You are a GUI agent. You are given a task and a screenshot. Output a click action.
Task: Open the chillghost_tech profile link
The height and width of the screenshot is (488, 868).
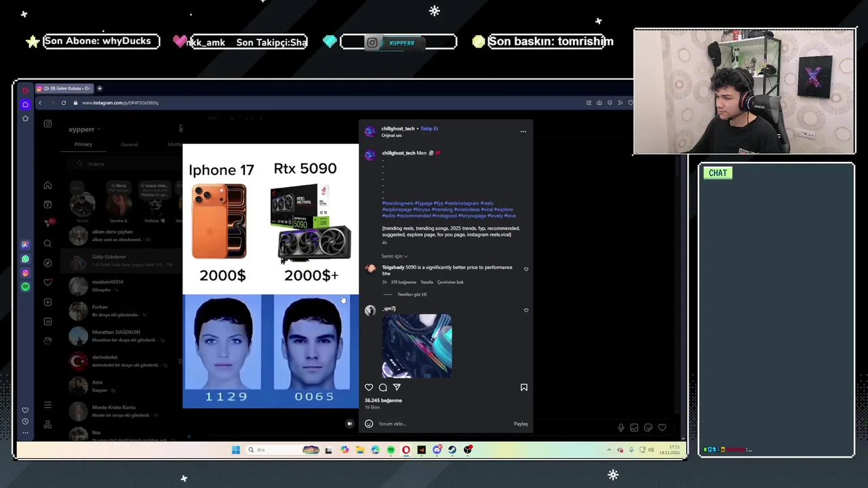[x=397, y=129]
